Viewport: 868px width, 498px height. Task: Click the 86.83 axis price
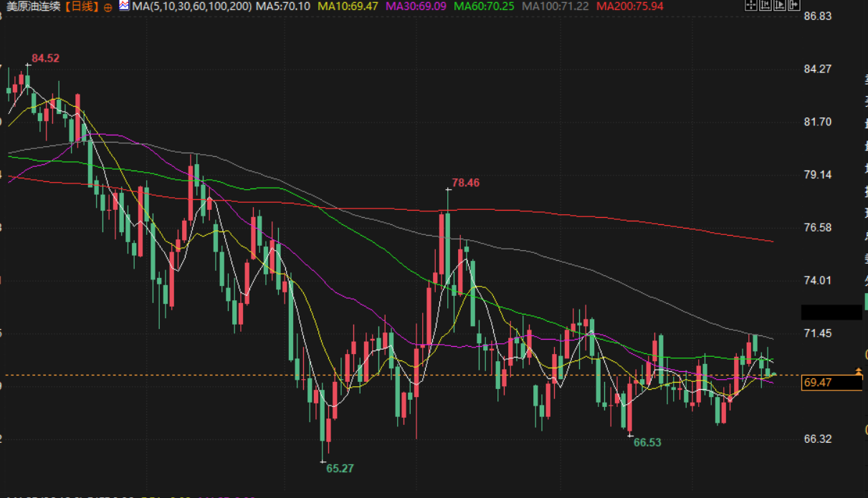[818, 16]
